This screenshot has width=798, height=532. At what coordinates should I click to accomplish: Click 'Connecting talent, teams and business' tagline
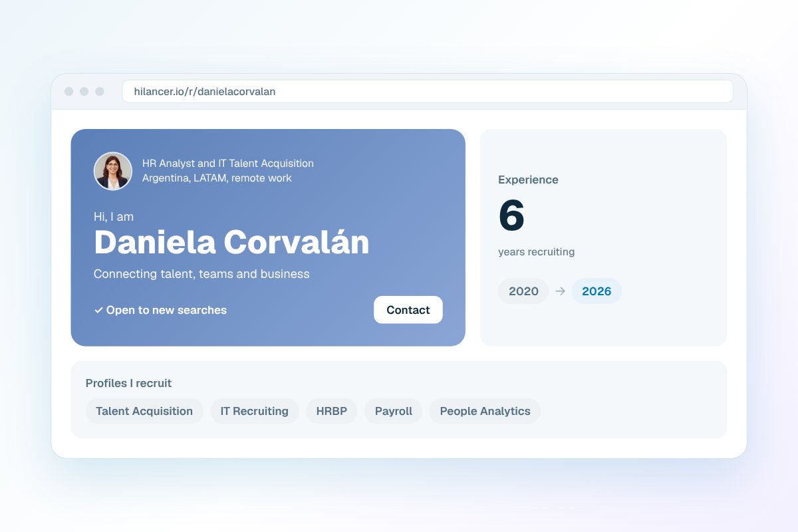[x=201, y=274]
